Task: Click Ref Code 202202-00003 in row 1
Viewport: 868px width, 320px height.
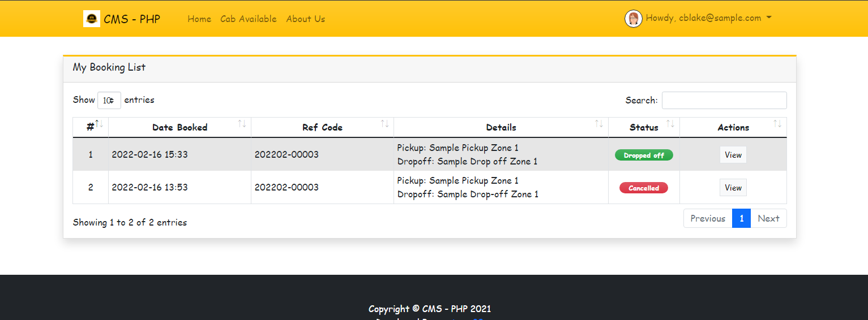Action: pos(287,154)
